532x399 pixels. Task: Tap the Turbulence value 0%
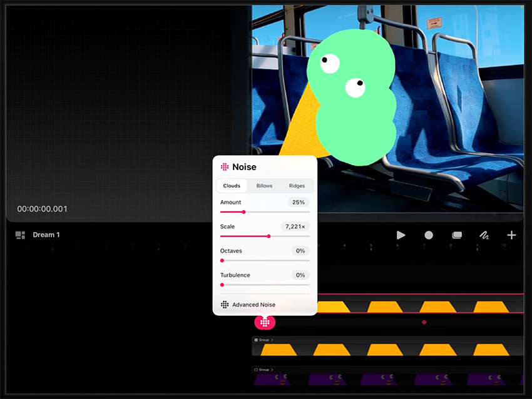(300, 275)
